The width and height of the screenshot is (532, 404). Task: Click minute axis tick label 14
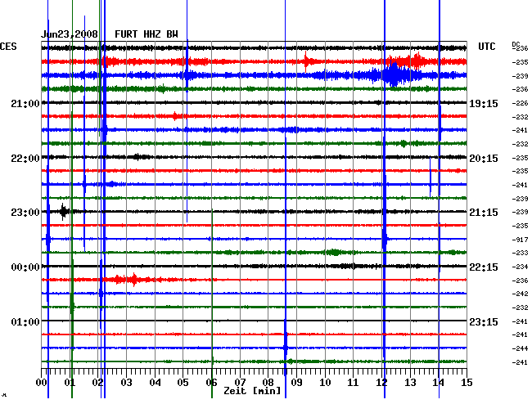point(439,383)
